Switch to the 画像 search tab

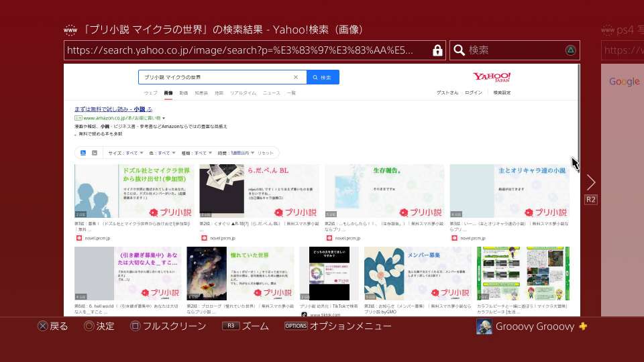(x=168, y=93)
